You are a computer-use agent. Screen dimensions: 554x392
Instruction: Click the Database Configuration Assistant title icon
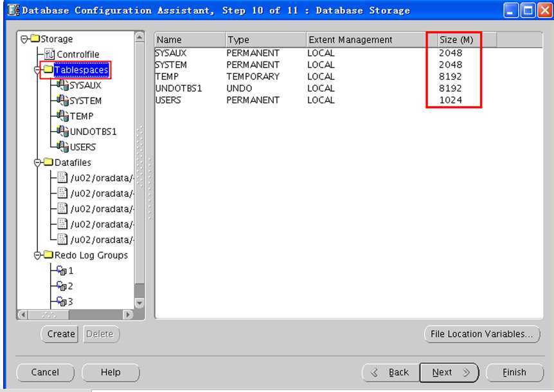point(13,10)
